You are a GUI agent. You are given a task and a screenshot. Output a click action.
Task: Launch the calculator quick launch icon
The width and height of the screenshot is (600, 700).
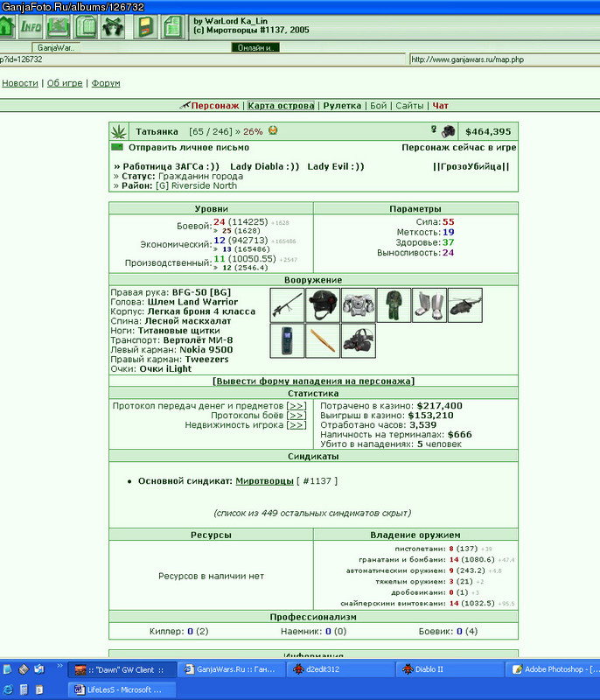pos(24,689)
